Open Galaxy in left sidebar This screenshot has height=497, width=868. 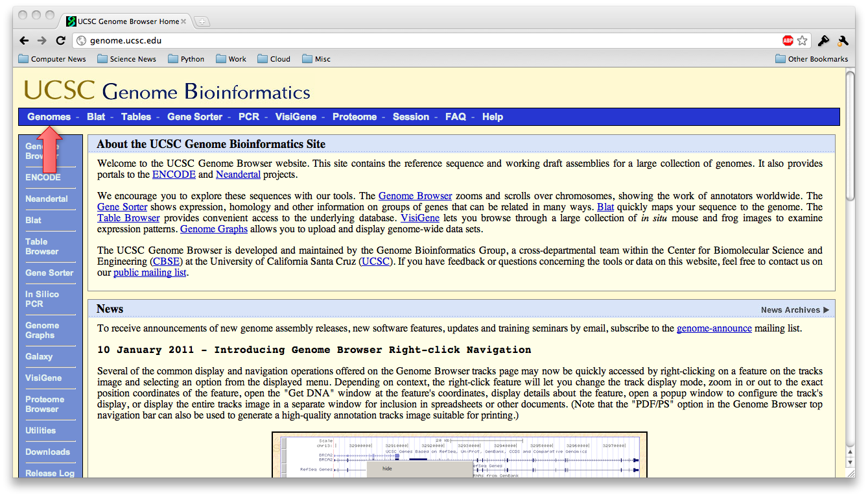coord(39,356)
